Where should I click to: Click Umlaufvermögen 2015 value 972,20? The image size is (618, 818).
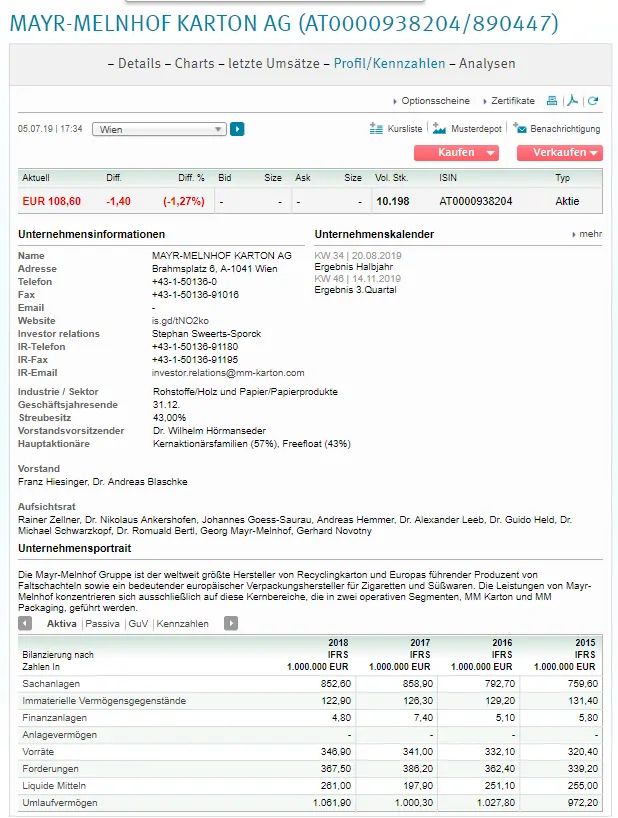coord(583,803)
